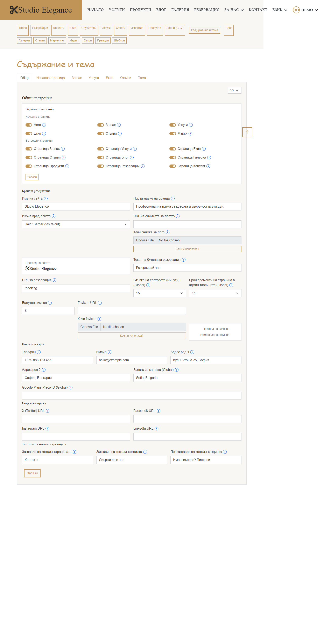324x644 pixels.
Task: Click info icon next to LinkedIn URL
Action: tap(156, 429)
